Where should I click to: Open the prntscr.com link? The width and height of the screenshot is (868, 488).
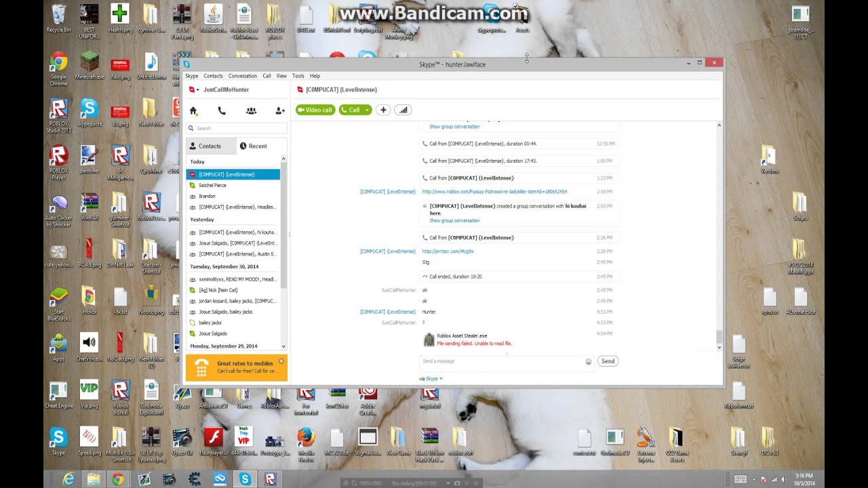click(448, 251)
